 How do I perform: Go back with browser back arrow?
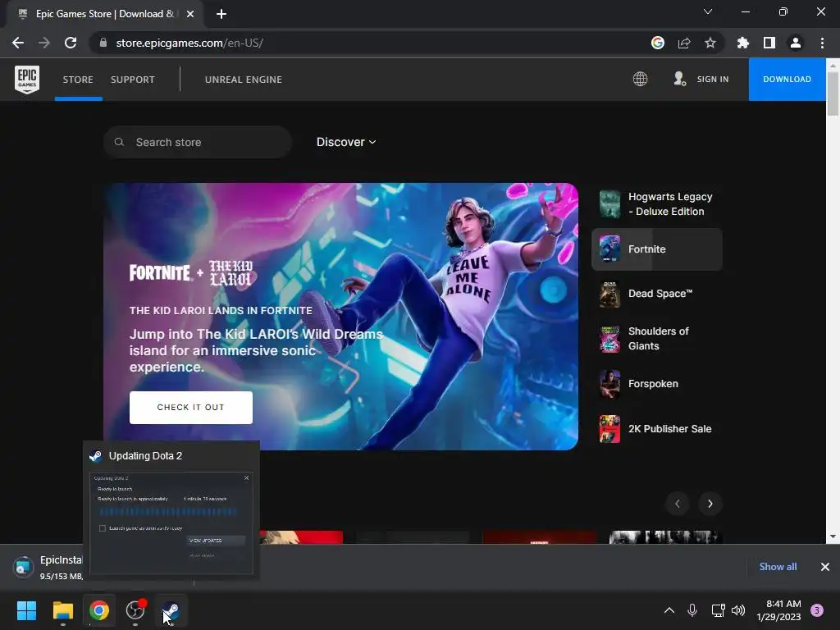tap(18, 43)
